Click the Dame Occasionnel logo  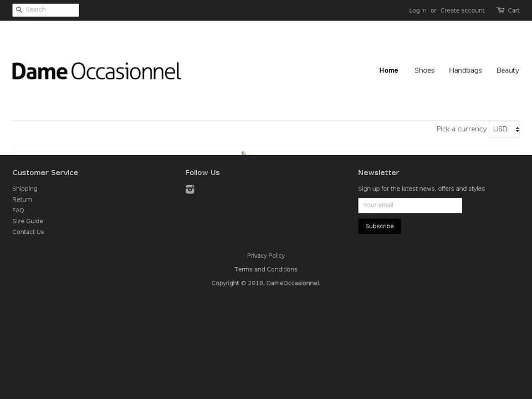96,71
